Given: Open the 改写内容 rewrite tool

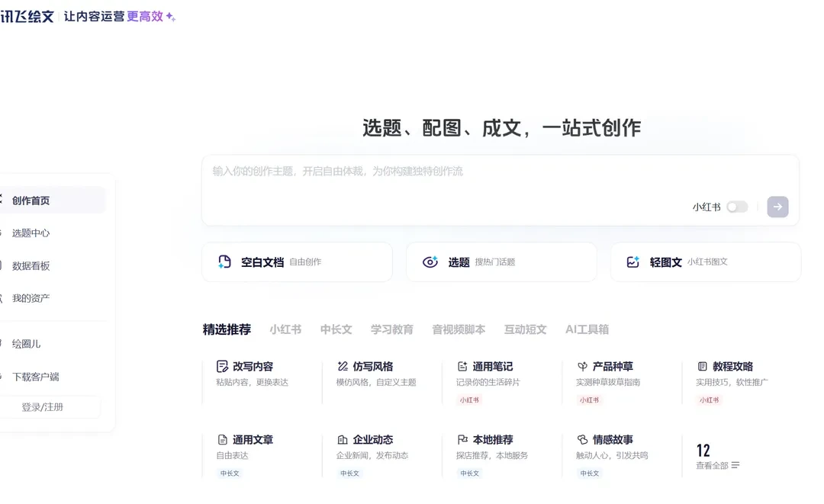Looking at the screenshot, I should (222, 367).
